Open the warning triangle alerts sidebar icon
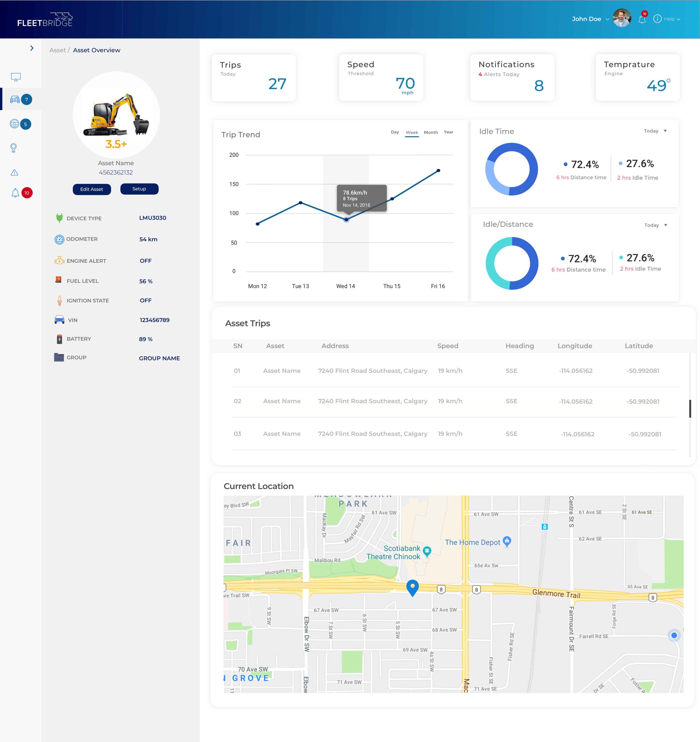Image resolution: width=700 pixels, height=742 pixels. coord(14,172)
